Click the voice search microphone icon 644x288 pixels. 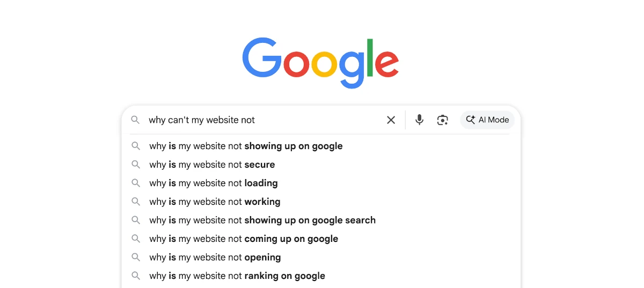(419, 120)
